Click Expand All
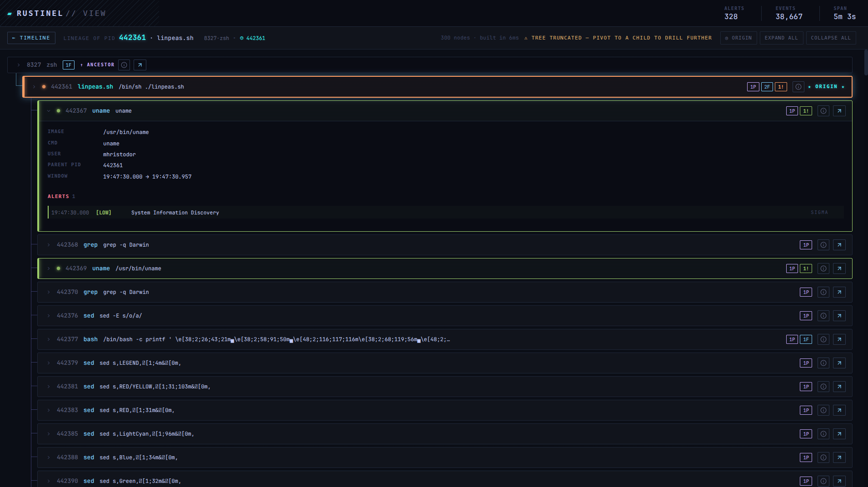This screenshot has width=868, height=487. click(x=781, y=38)
